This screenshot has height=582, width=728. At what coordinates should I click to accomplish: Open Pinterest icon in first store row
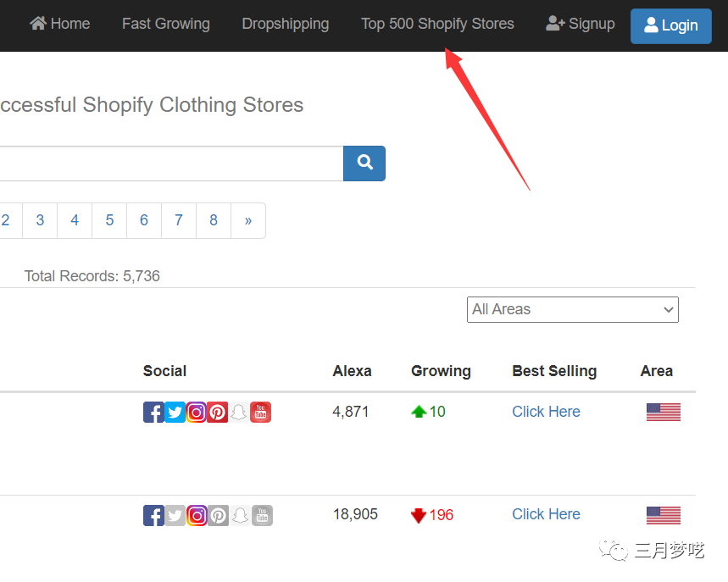click(218, 413)
